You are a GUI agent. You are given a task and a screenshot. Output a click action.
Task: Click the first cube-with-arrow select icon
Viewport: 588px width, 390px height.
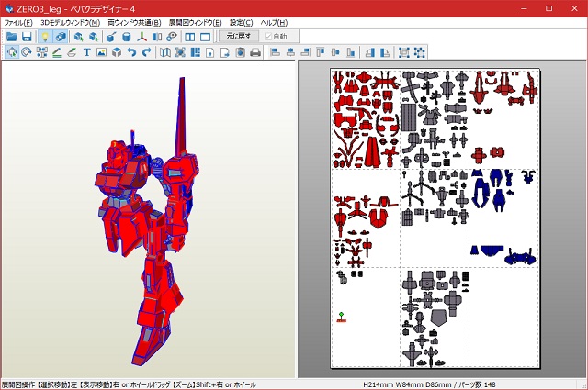[x=78, y=37]
